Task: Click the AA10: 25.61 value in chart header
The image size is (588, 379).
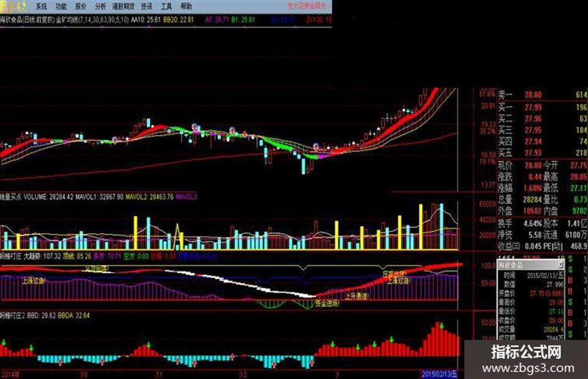Action: point(146,19)
